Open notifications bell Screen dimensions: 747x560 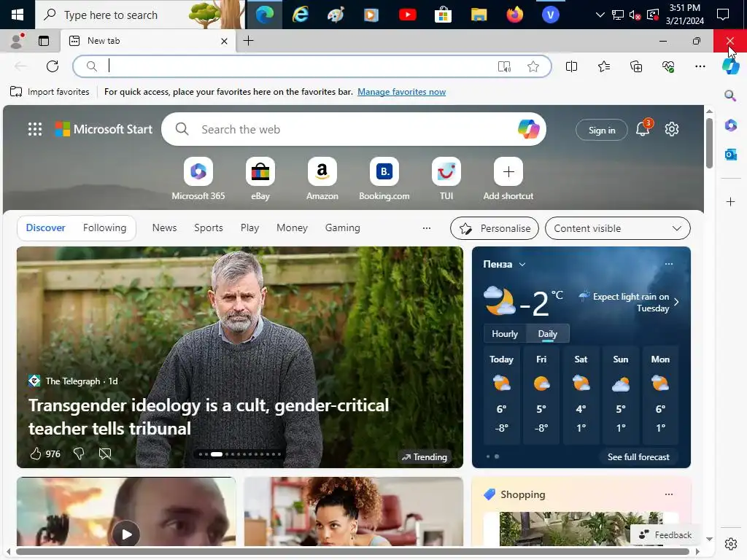643,129
